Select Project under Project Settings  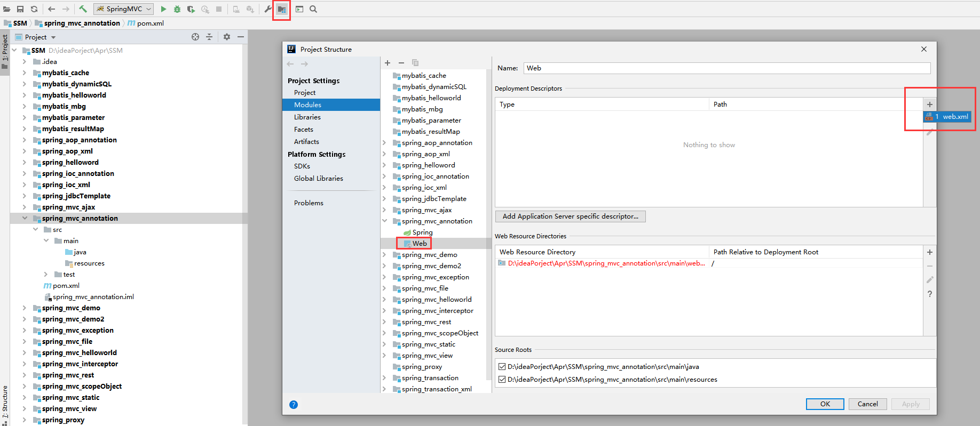(305, 93)
